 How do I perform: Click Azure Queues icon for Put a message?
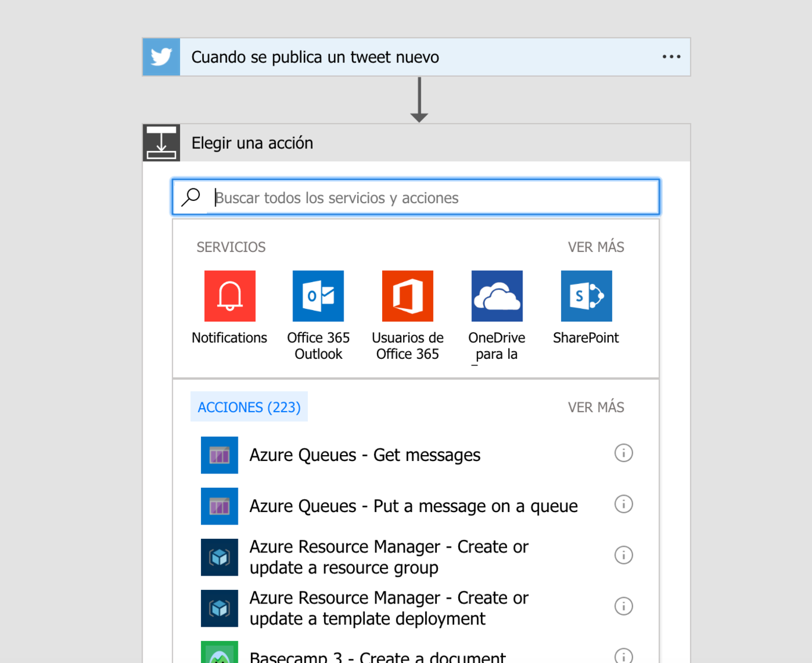[x=219, y=506]
